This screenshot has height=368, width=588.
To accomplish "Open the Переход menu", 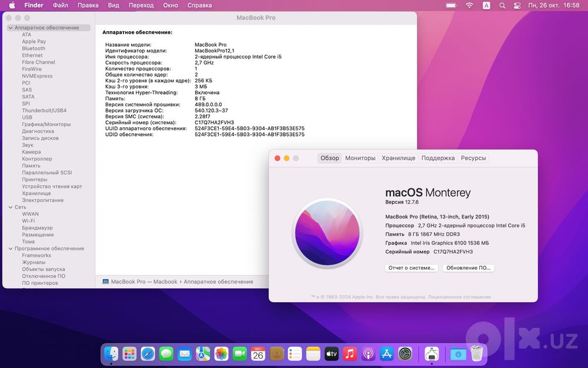I will point(141,5).
